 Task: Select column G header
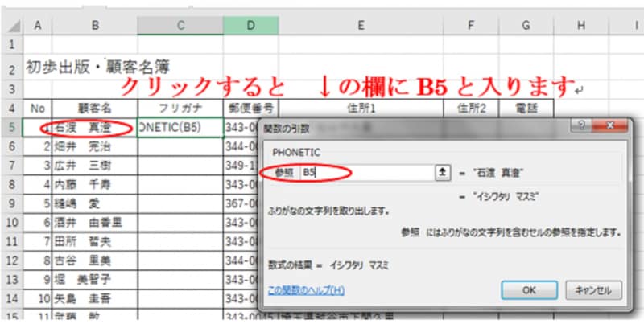526,26
